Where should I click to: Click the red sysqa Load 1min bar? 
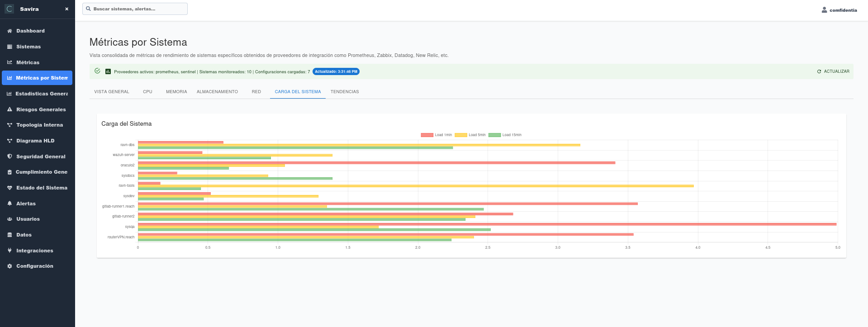click(x=487, y=224)
